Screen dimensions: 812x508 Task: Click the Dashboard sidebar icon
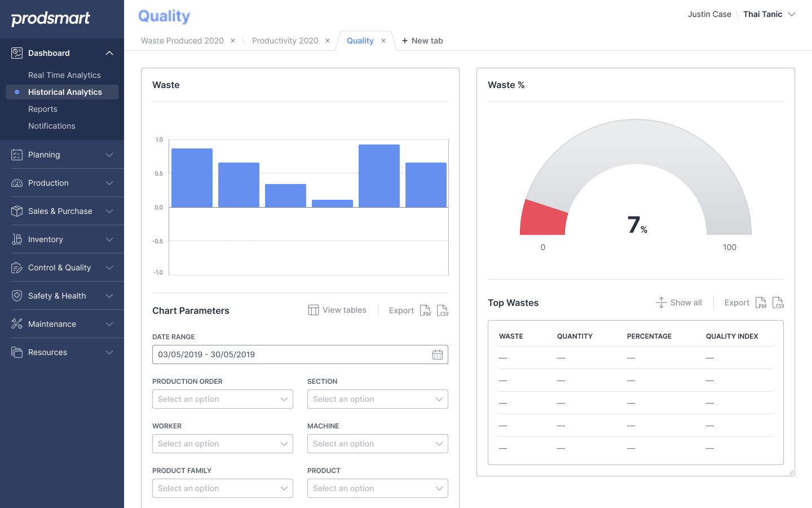(x=17, y=53)
